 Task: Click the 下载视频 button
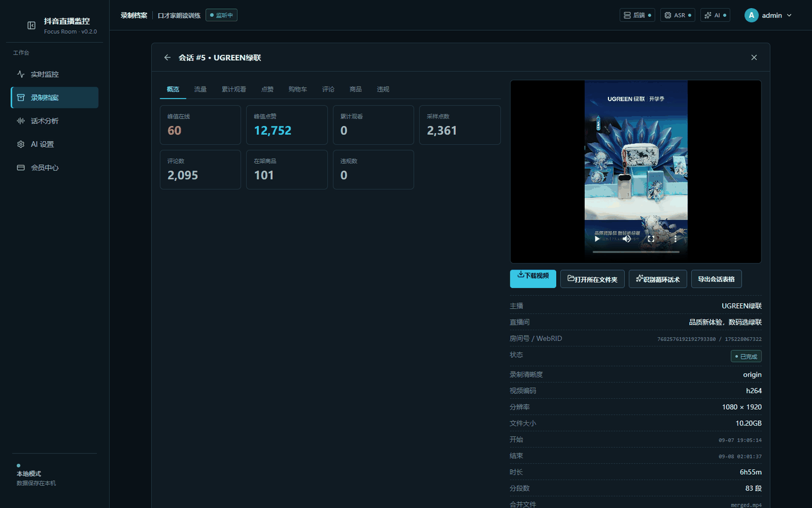[533, 279]
